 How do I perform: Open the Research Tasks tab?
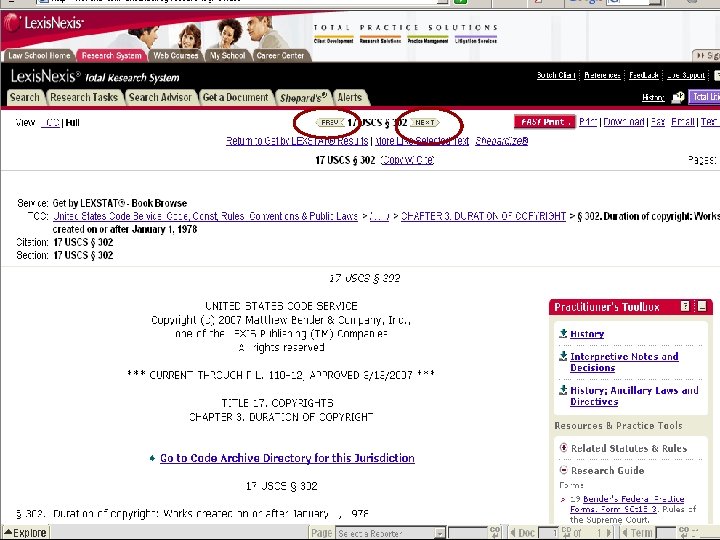coord(84,97)
